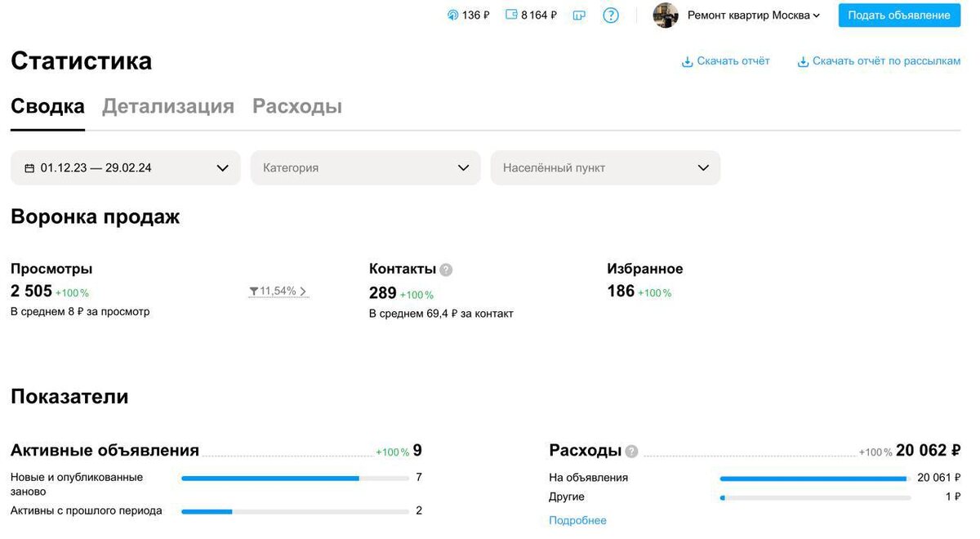Switch to the Расходы tab
Screen dimensions: 980x539
297,105
